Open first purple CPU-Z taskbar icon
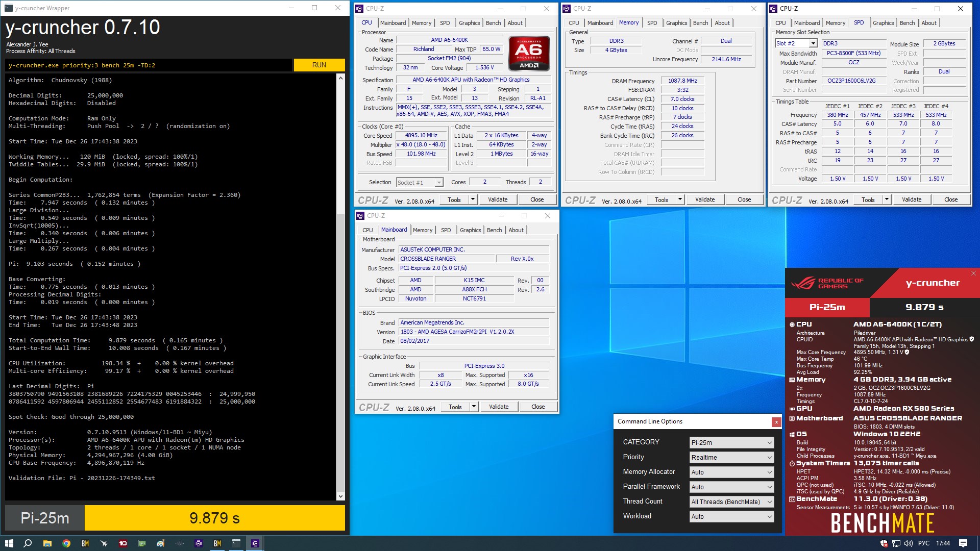Viewport: 980px width, 551px height. pyautogui.click(x=199, y=543)
